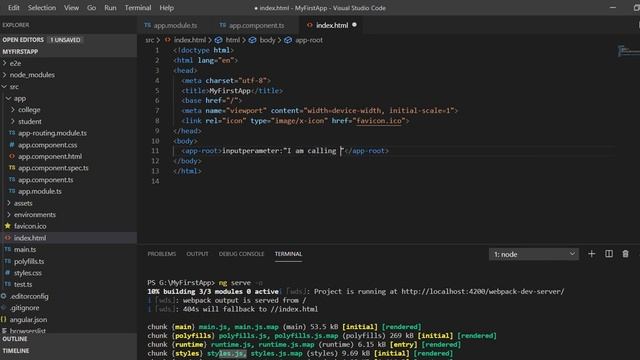
Task: Select the TERMINAL panel tab
Action: (288, 254)
